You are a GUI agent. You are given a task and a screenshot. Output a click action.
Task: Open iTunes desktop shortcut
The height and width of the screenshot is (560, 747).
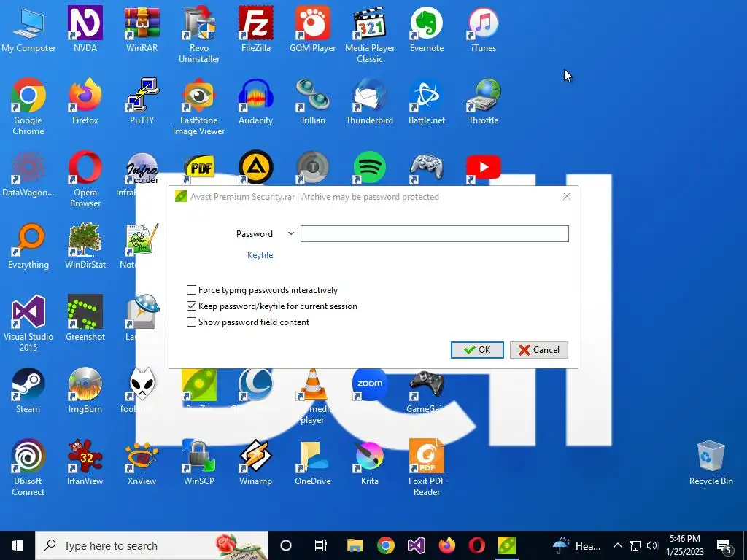click(484, 29)
